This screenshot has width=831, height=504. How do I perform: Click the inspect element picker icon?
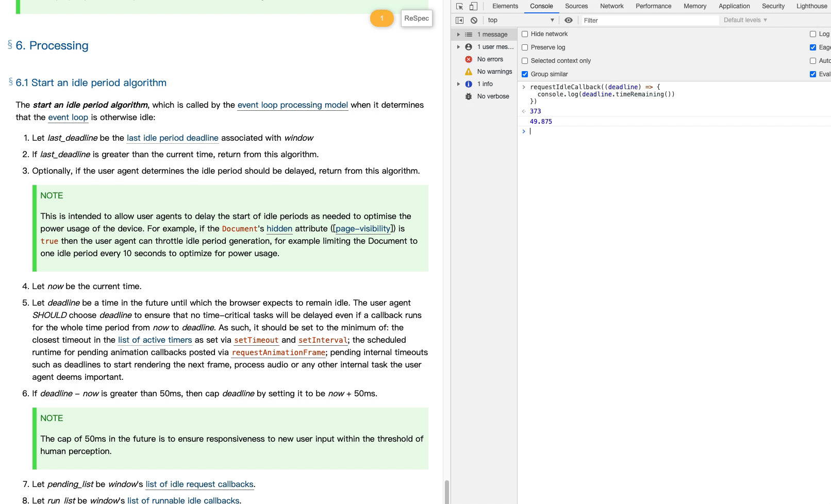point(459,6)
